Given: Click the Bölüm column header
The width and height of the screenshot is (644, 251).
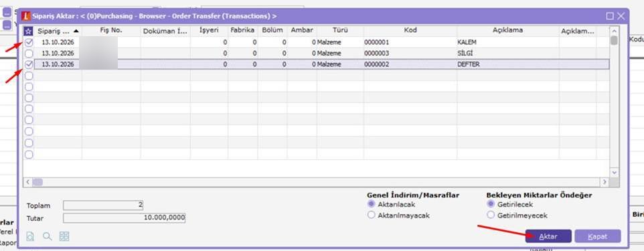Looking at the screenshot, I should 272,31.
